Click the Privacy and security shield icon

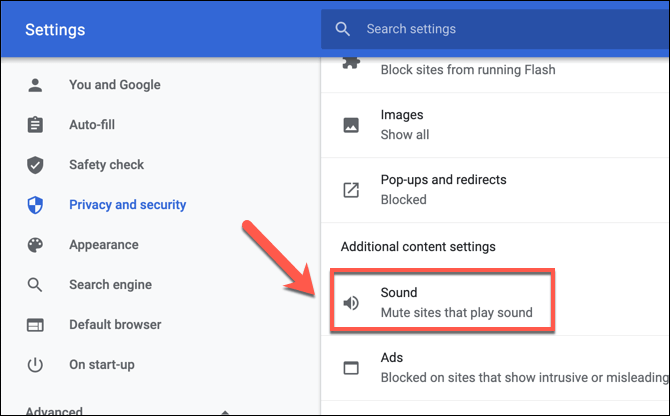click(35, 205)
